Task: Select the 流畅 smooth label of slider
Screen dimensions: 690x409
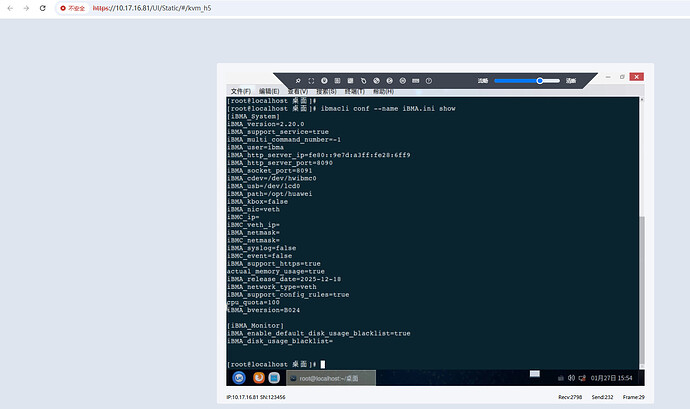Action: coord(483,81)
